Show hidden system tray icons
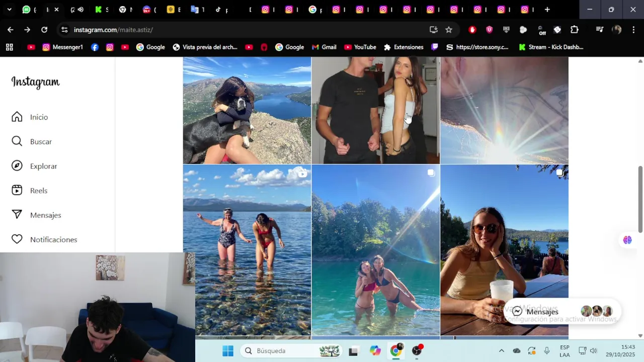 pyautogui.click(x=501, y=351)
